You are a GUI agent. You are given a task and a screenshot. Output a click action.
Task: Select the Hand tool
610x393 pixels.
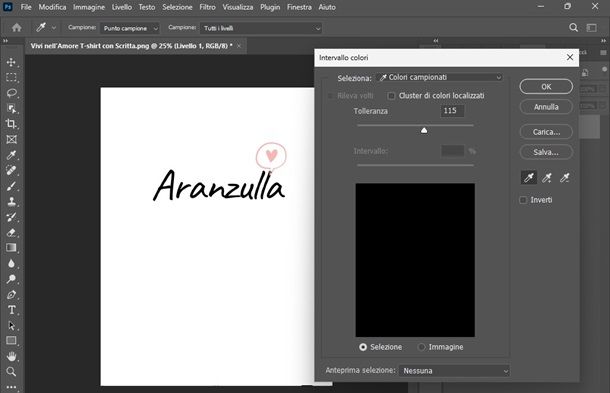[x=11, y=356]
